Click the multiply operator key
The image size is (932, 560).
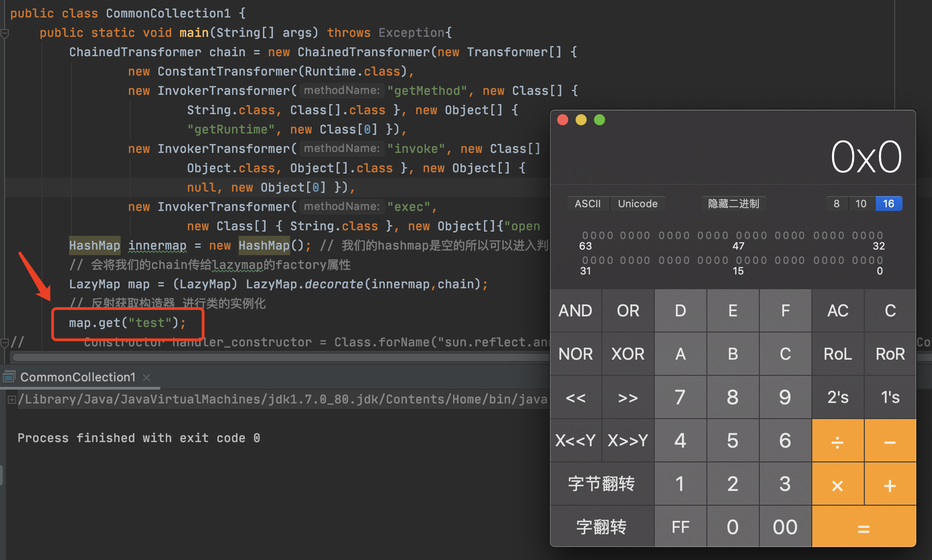point(837,485)
